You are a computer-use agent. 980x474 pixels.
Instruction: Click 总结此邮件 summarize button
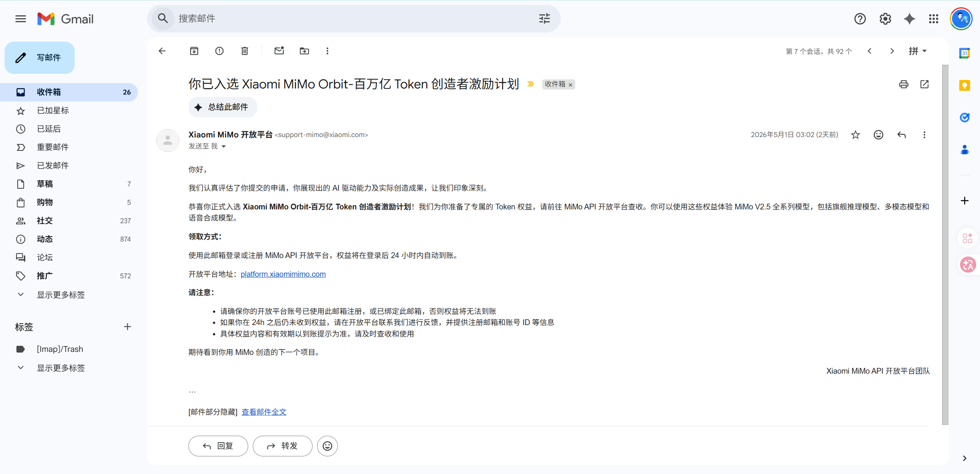pyautogui.click(x=223, y=107)
